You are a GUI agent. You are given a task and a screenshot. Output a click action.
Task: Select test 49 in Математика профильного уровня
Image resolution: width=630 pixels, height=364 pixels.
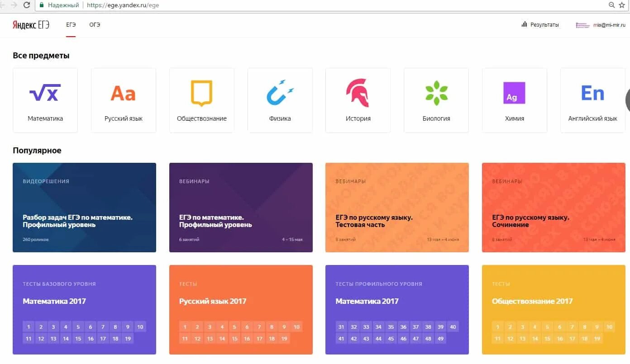[440, 338]
